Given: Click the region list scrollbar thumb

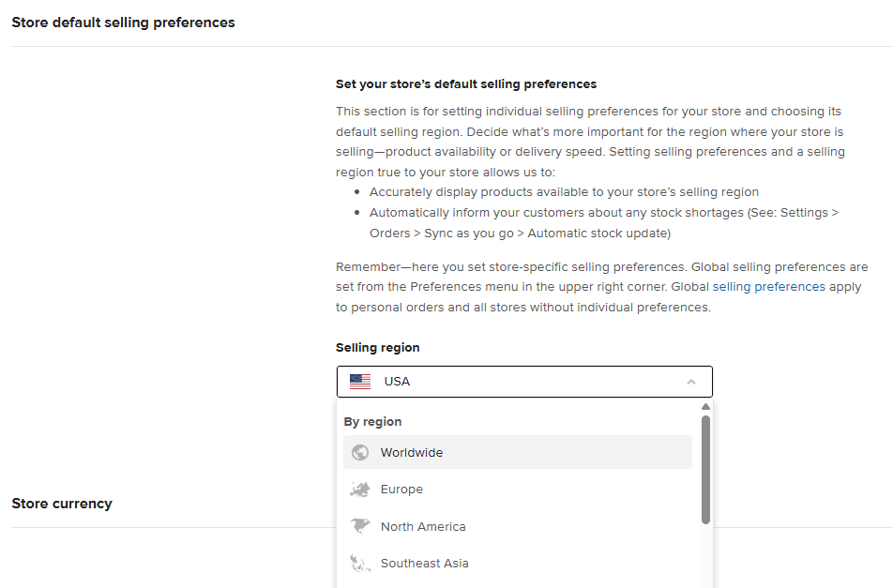Looking at the screenshot, I should click(705, 469).
